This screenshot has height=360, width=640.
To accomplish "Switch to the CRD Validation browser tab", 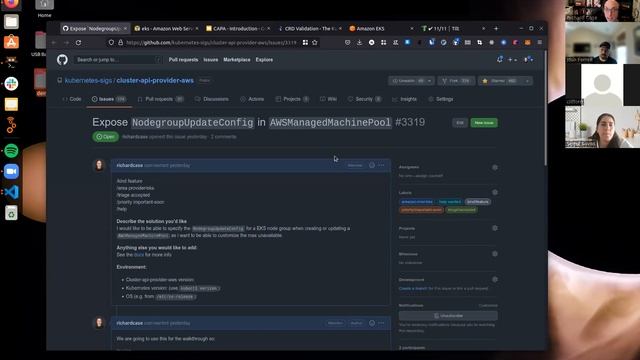I will [x=309, y=29].
